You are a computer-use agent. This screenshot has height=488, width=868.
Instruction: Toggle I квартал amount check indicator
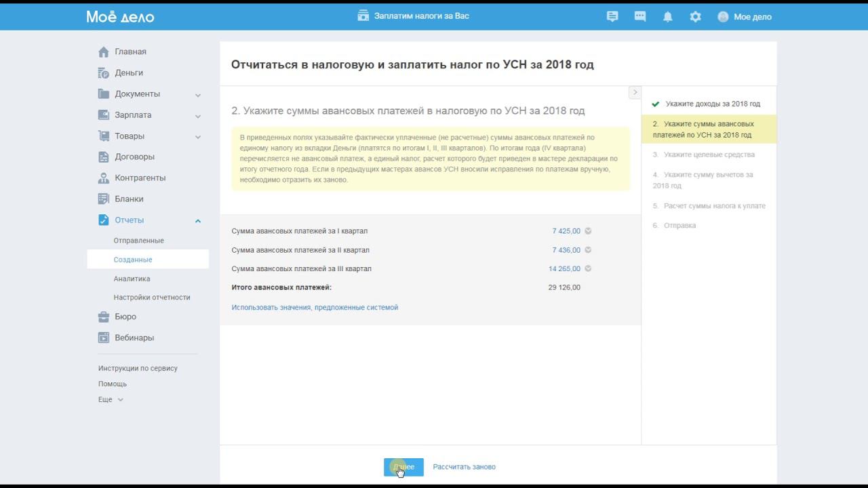tap(589, 231)
